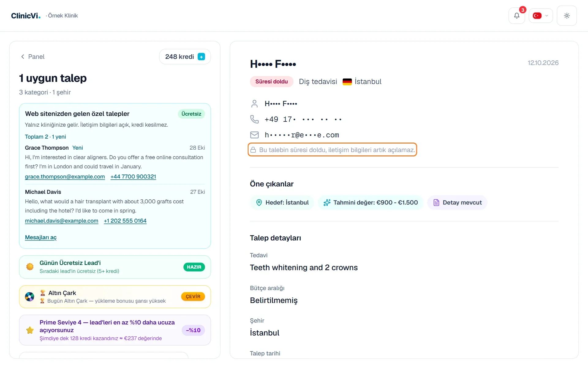Click the back chevron beside Panel

coord(23,57)
